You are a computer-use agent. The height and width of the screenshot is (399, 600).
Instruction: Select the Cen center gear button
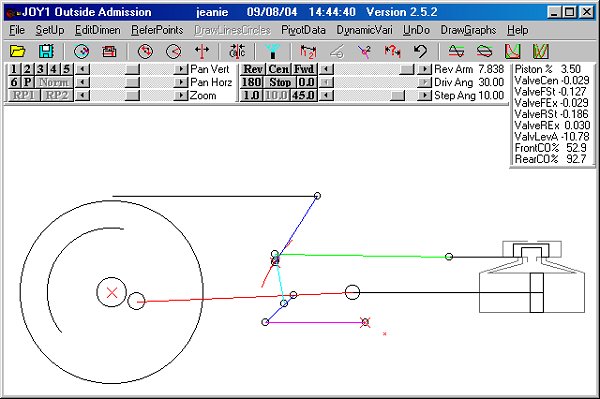click(279, 69)
